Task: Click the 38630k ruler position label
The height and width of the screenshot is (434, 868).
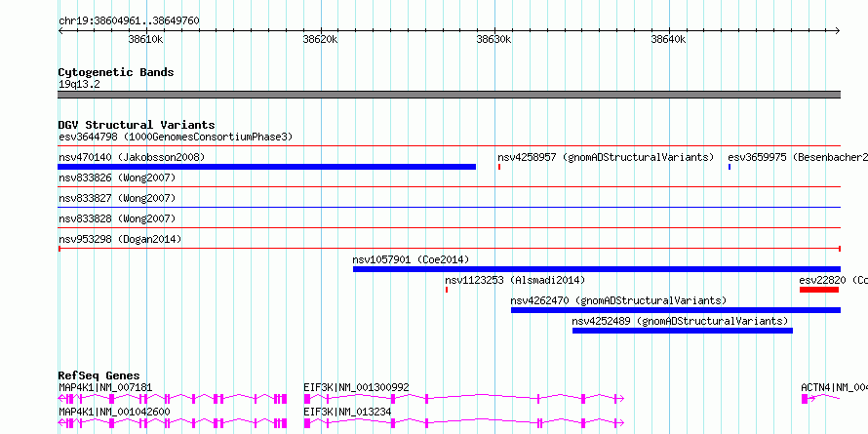Action: [x=493, y=39]
